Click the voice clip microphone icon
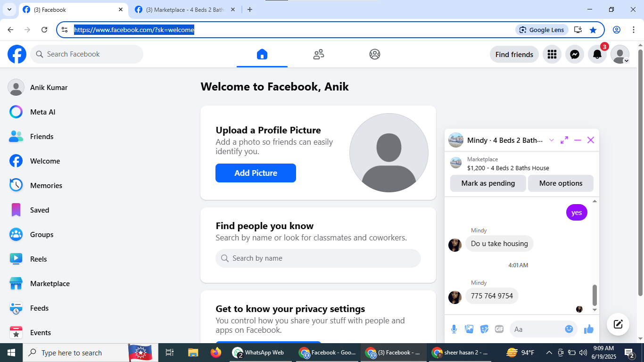 point(454,329)
